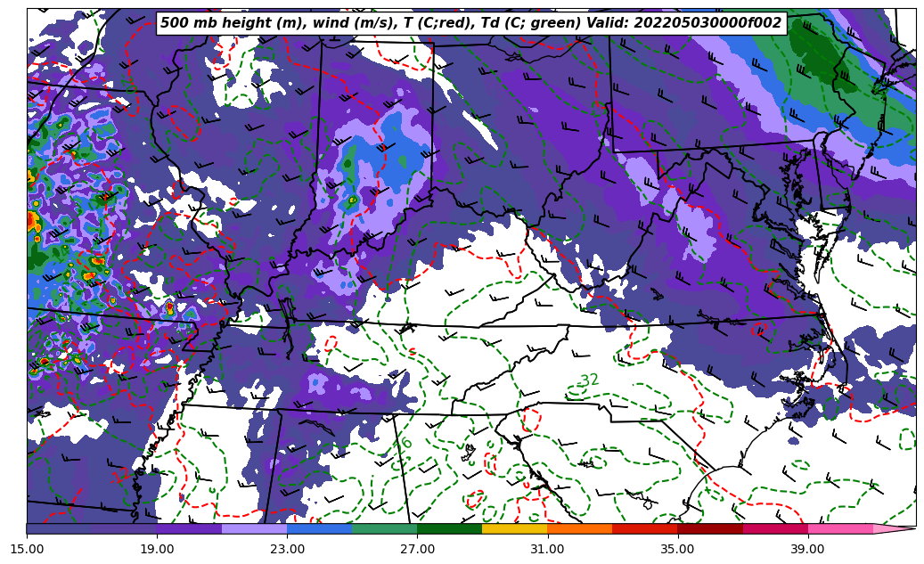Click the 35.00 colorbar tick label
This screenshot has width=924, height=564.
point(678,549)
